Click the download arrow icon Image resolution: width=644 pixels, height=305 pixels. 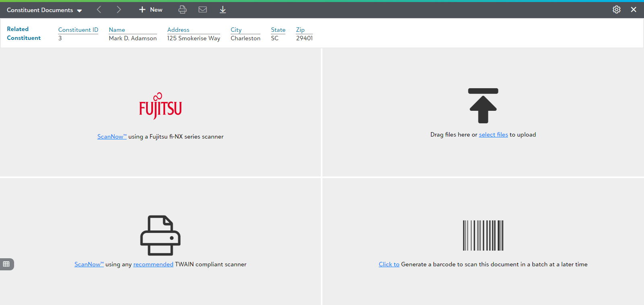coord(223,10)
